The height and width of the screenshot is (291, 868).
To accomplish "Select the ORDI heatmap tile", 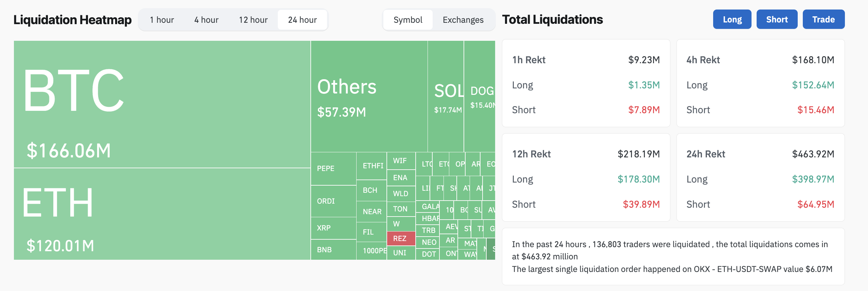I will click(x=333, y=201).
